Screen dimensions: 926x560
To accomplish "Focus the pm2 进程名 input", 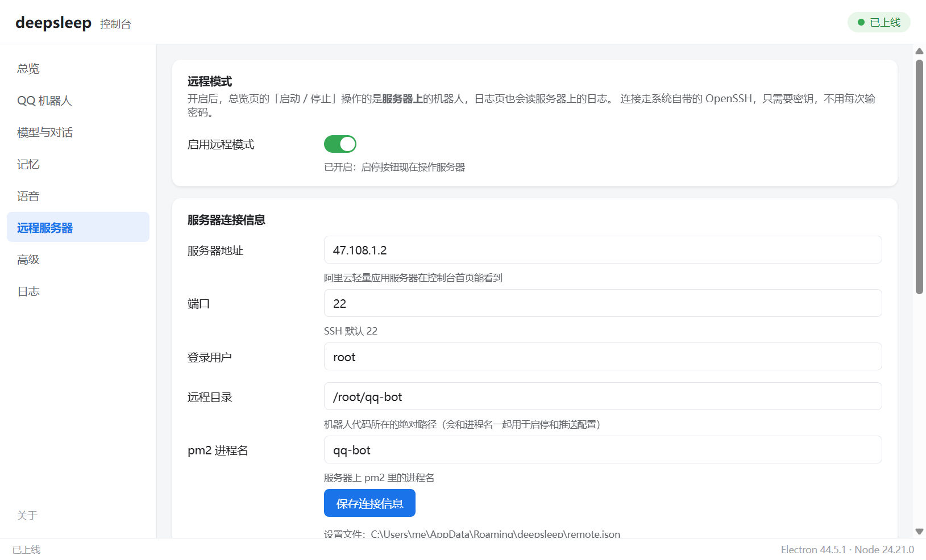I will [x=603, y=450].
